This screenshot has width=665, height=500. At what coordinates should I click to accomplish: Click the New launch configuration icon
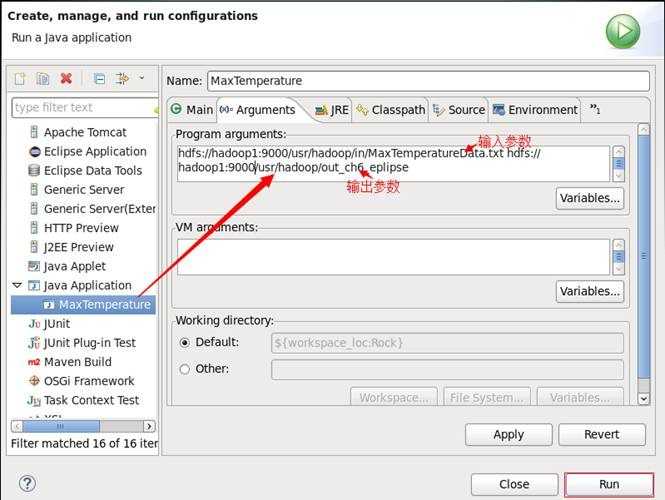[x=20, y=79]
